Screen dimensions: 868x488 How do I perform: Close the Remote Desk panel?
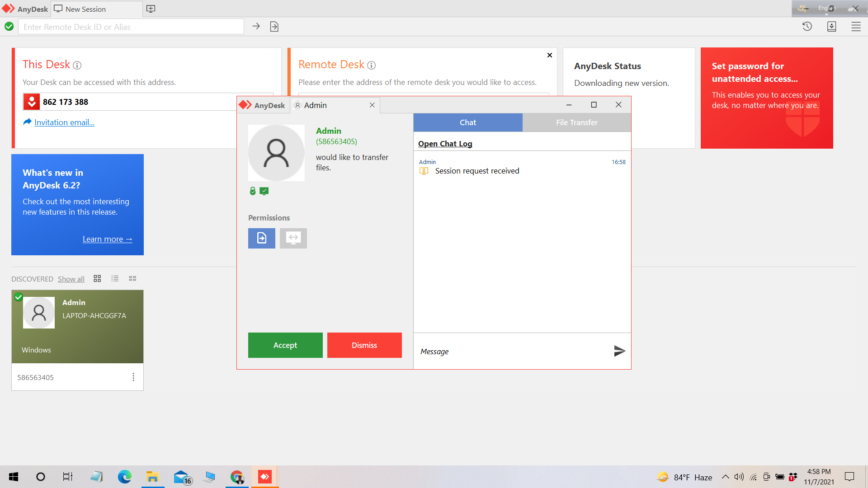click(550, 55)
